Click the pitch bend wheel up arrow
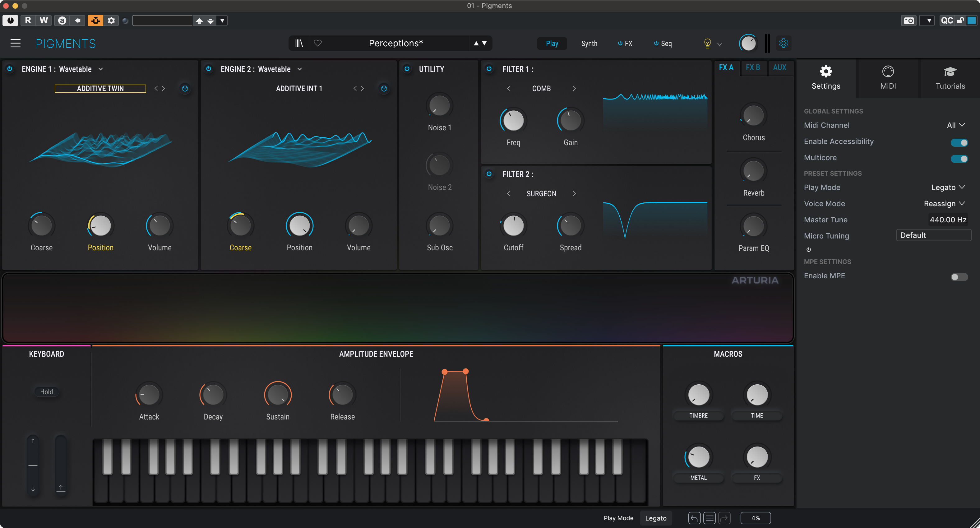 click(33, 441)
